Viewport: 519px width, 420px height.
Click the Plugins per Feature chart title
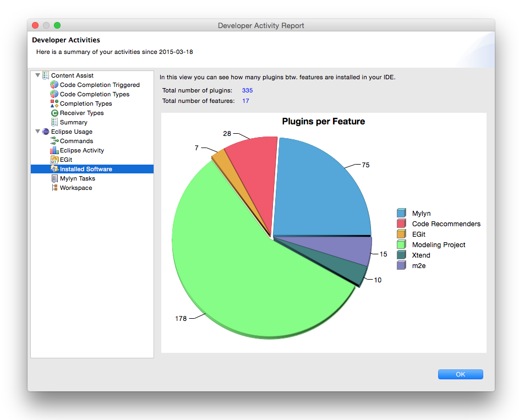[324, 122]
